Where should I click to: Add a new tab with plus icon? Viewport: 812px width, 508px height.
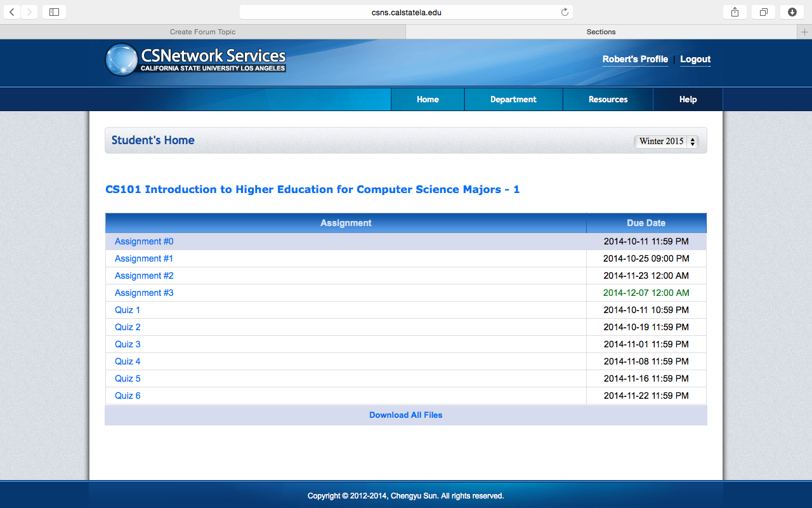[804, 32]
